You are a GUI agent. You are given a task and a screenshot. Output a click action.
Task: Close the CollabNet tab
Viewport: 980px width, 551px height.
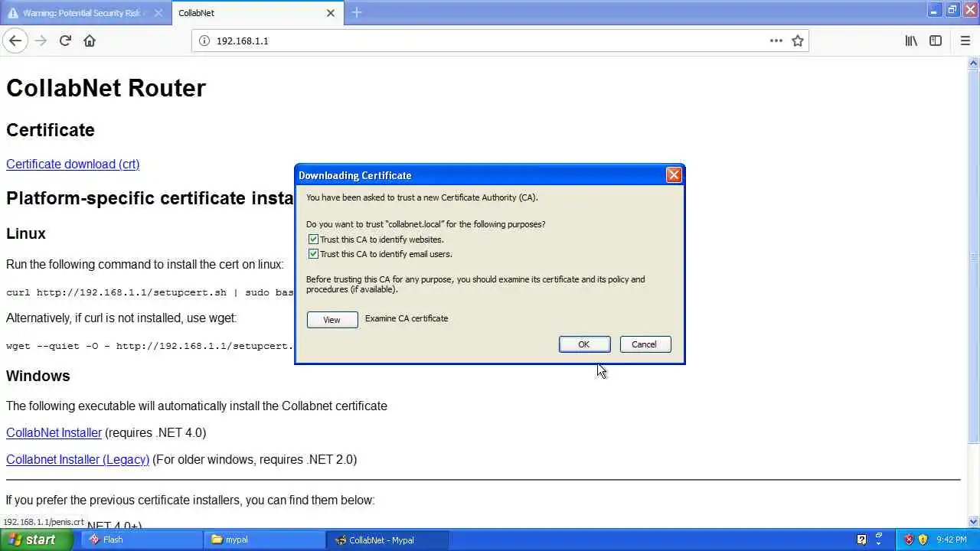tap(331, 13)
